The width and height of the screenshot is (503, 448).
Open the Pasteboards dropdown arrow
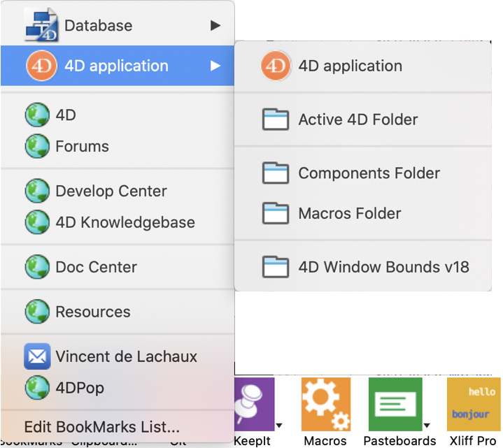[x=427, y=426]
